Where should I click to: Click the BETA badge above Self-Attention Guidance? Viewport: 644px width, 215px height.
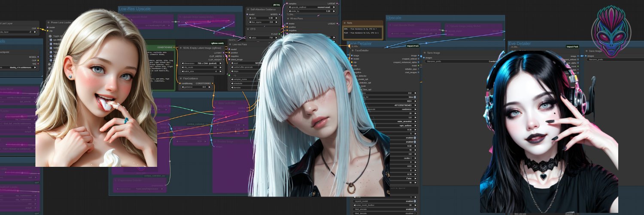click(x=277, y=4)
